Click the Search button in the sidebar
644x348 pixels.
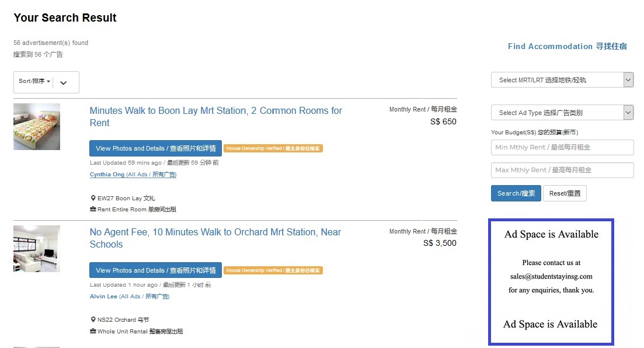tap(516, 193)
